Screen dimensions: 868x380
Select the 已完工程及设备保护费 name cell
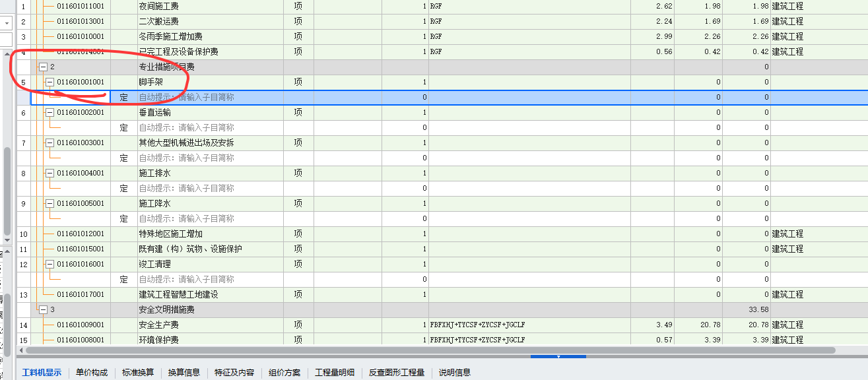(x=211, y=51)
